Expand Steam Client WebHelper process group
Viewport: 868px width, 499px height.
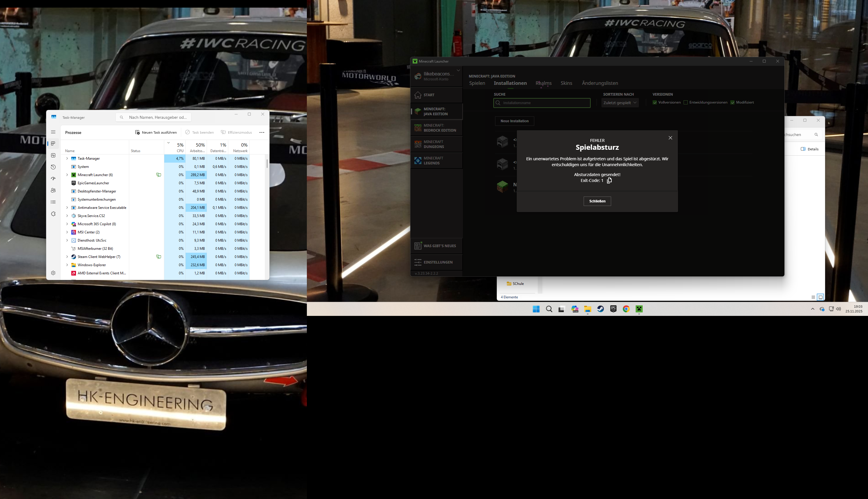point(67,257)
